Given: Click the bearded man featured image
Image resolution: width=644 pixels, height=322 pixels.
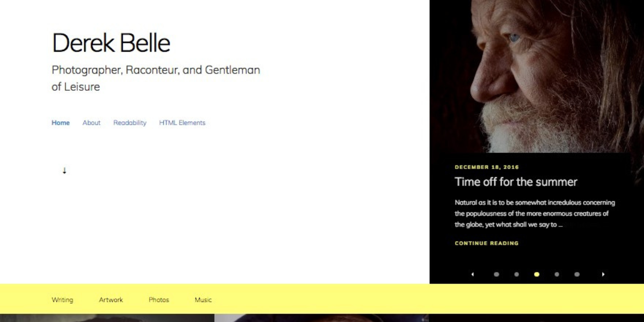Looking at the screenshot, I should coord(537,75).
